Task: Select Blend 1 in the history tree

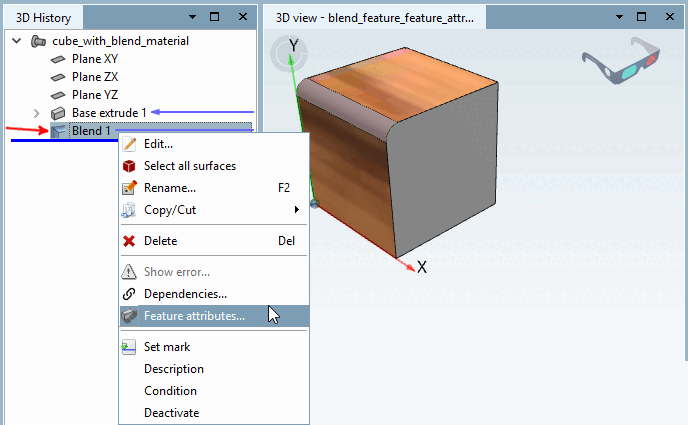Action: 91,131
